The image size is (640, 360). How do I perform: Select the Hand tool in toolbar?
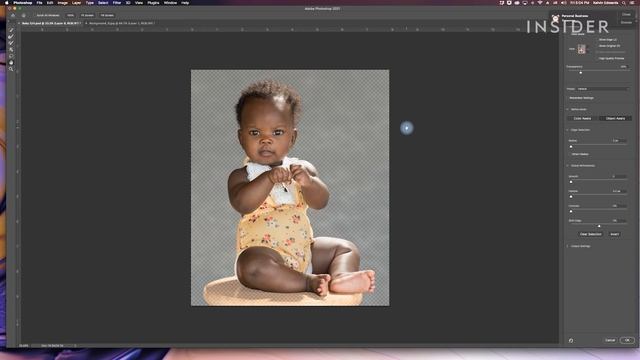click(x=11, y=63)
